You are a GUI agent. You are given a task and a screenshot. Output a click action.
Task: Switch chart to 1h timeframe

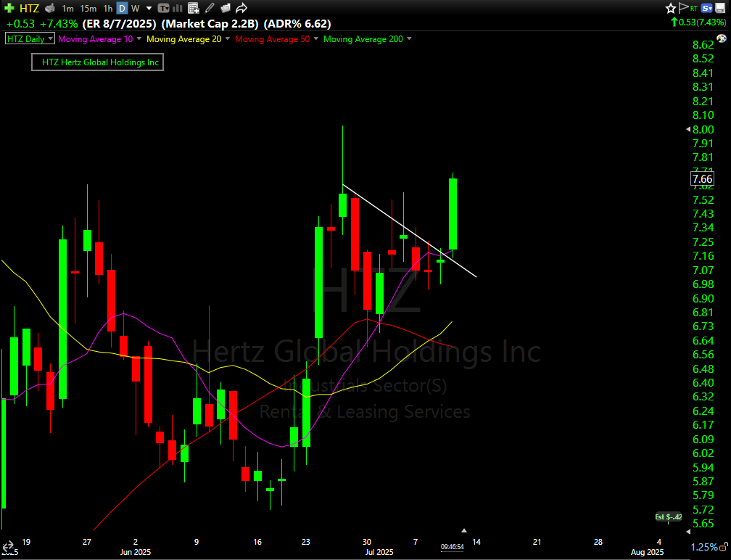click(x=107, y=9)
